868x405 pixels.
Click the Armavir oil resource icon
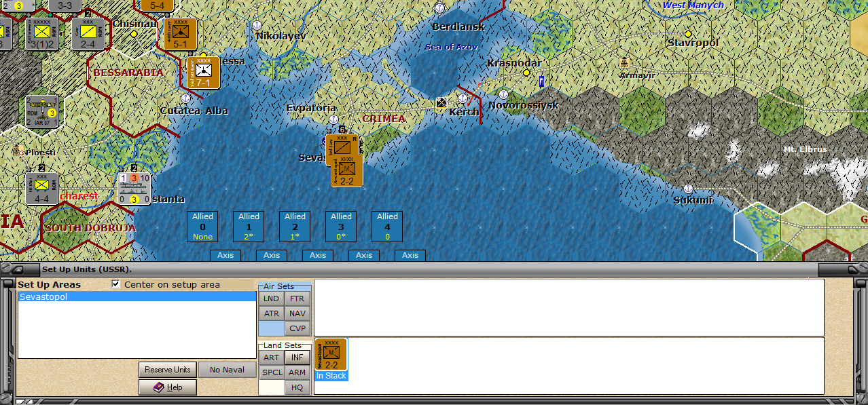pos(623,62)
